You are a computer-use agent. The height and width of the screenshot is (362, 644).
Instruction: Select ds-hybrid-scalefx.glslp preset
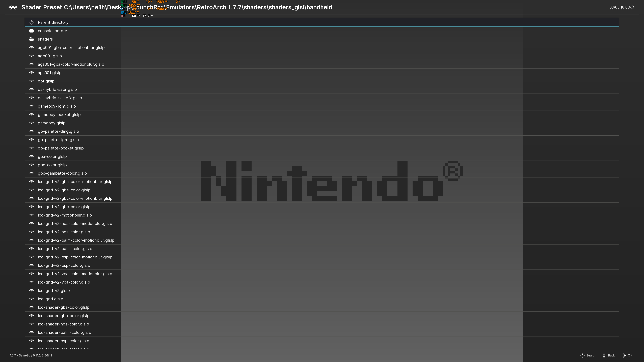322,98
